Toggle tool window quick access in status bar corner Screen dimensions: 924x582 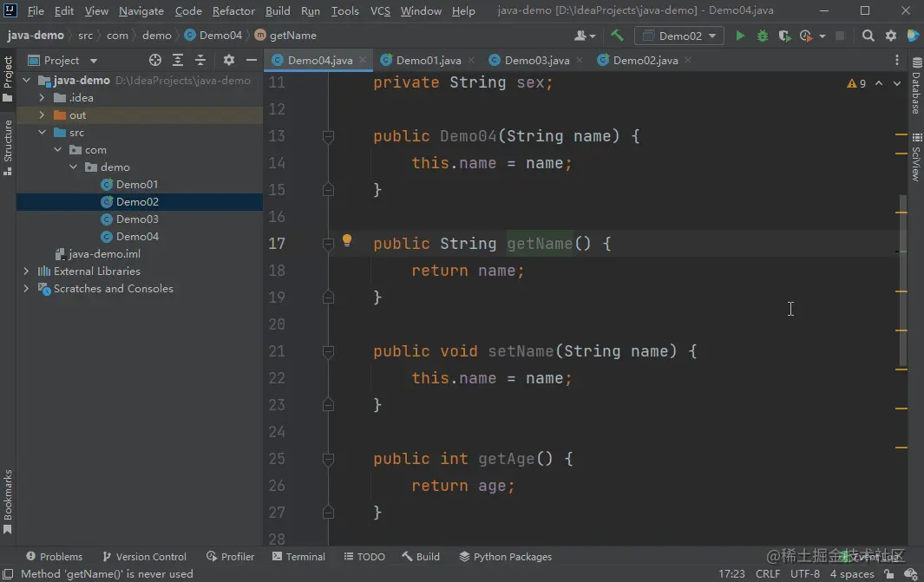point(9,573)
